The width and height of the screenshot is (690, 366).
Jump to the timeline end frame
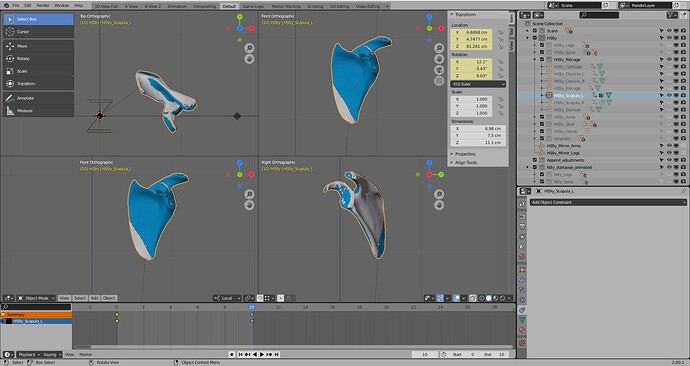276,354
